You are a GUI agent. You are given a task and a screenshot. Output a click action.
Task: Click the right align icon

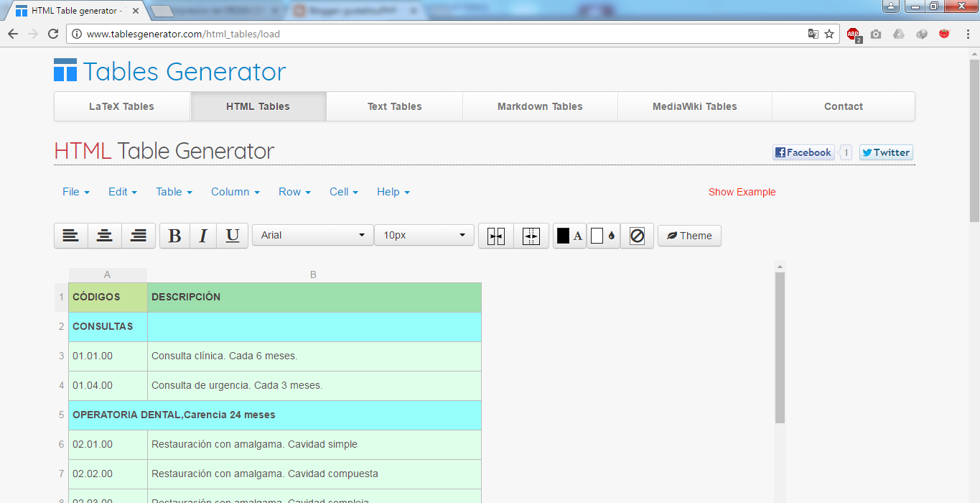[x=138, y=236]
